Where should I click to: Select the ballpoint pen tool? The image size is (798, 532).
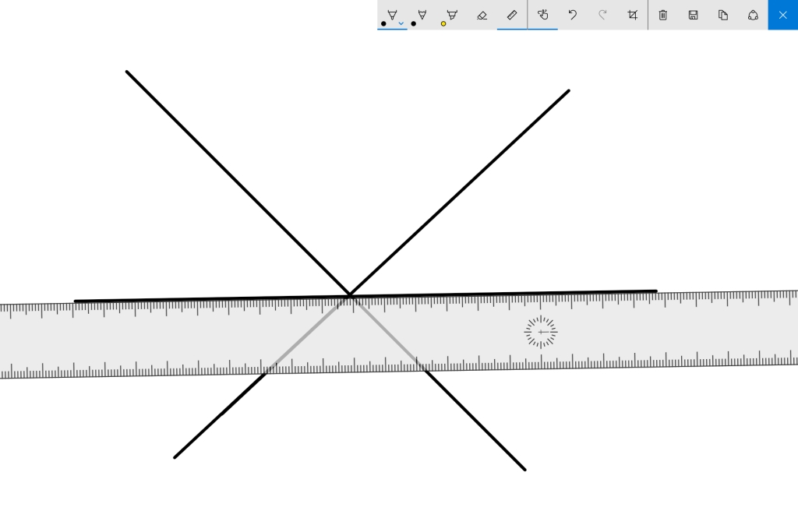[392, 14]
